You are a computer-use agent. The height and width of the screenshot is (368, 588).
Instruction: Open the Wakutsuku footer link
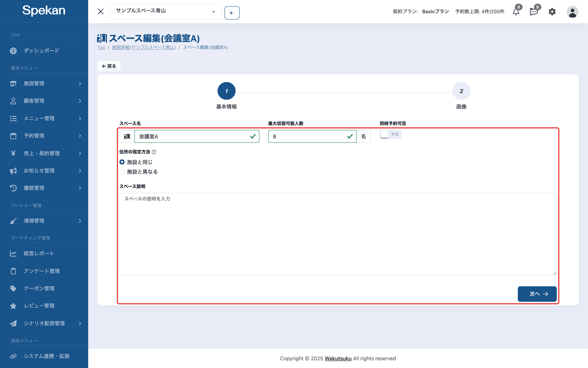pyautogui.click(x=338, y=358)
